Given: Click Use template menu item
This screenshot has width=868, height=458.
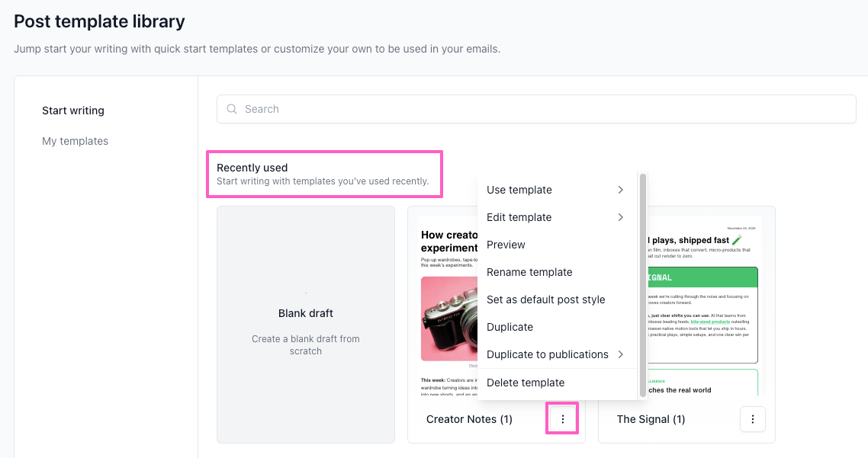Looking at the screenshot, I should click(519, 190).
